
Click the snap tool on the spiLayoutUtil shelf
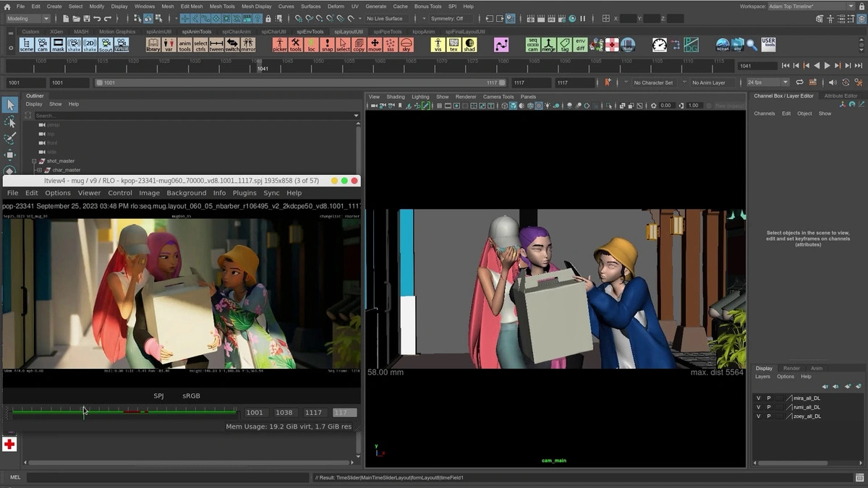326,44
